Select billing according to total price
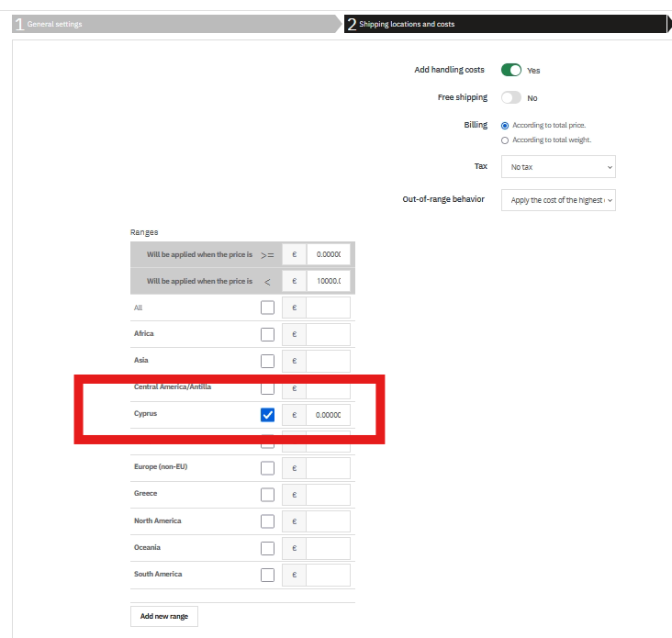This screenshot has width=672, height=638. click(505, 125)
